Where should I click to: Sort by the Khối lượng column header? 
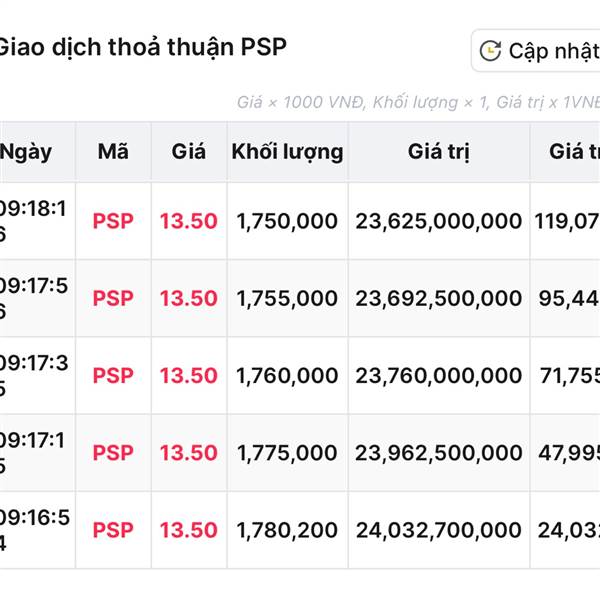(287, 152)
